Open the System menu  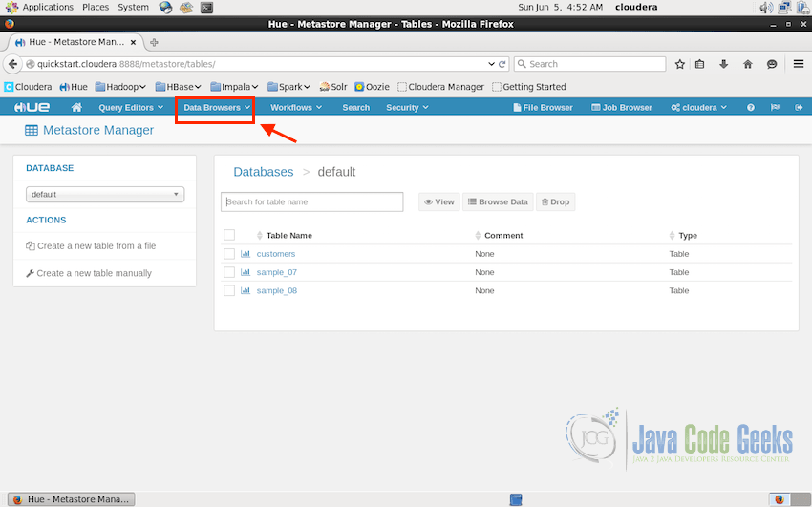click(133, 8)
